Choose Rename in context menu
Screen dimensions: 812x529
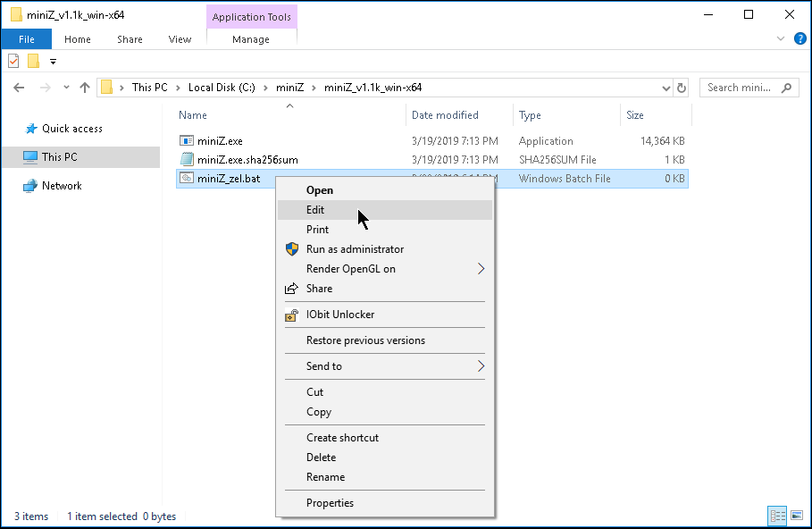(x=385, y=477)
